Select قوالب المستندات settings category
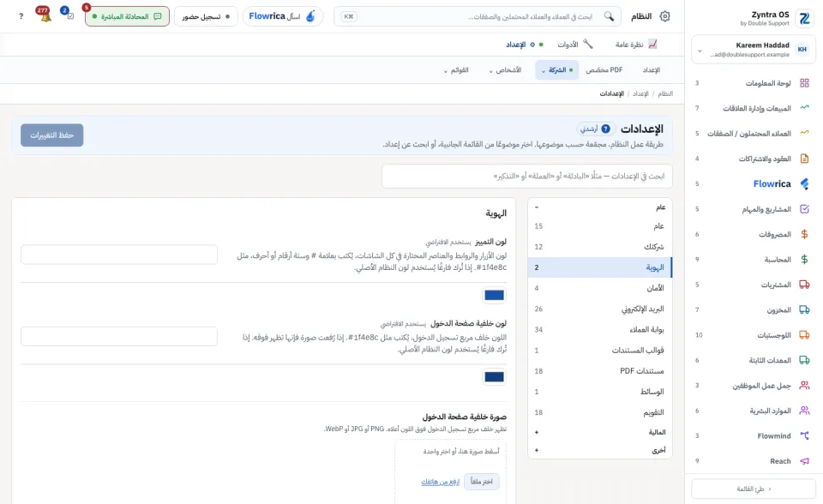Image resolution: width=823 pixels, height=504 pixels. tap(600, 351)
